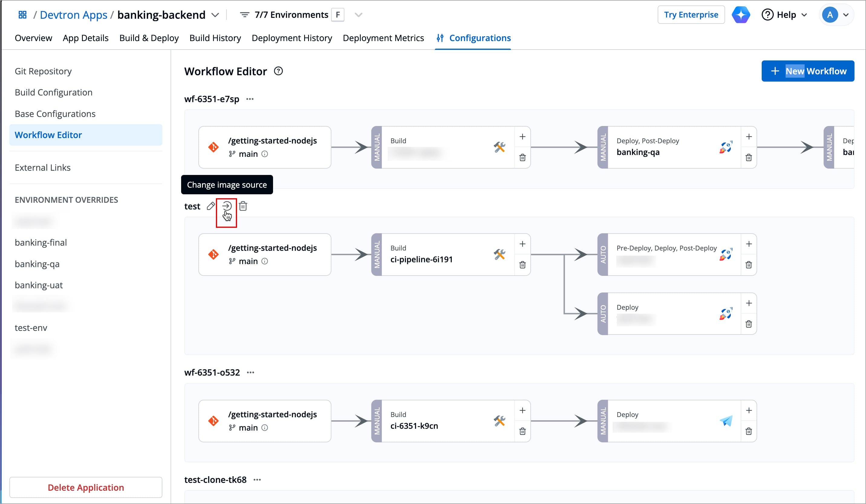Open the user avatar A account menu
This screenshot has height=504, width=866.
(835, 15)
